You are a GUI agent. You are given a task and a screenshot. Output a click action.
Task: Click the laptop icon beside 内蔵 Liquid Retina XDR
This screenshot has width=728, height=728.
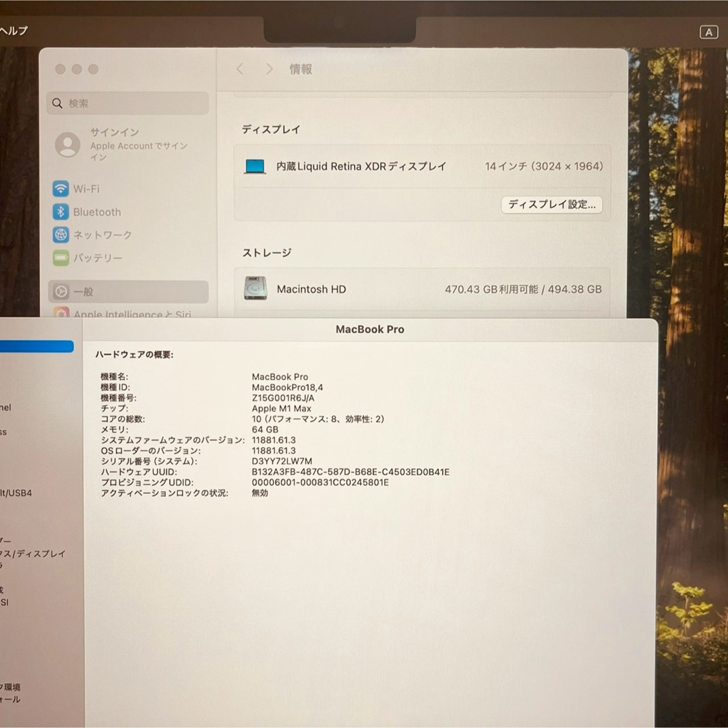[x=255, y=166]
